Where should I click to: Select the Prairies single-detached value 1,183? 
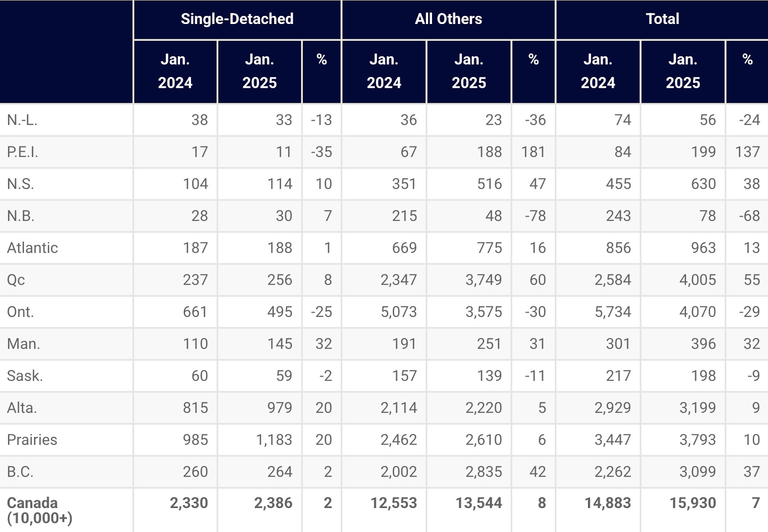click(x=274, y=440)
